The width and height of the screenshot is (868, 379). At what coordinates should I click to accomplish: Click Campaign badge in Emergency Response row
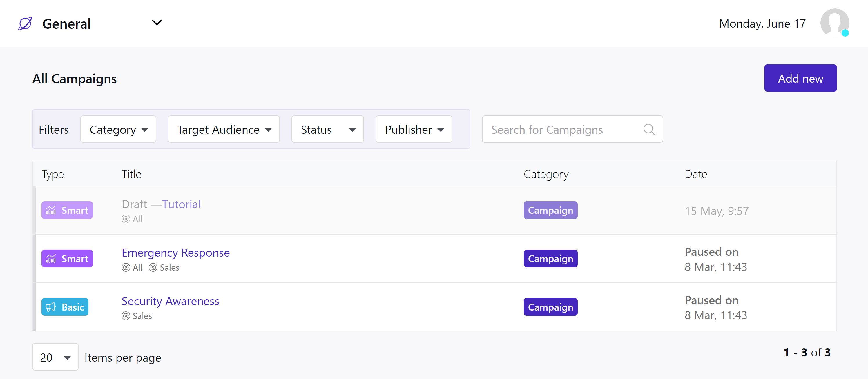coord(551,259)
